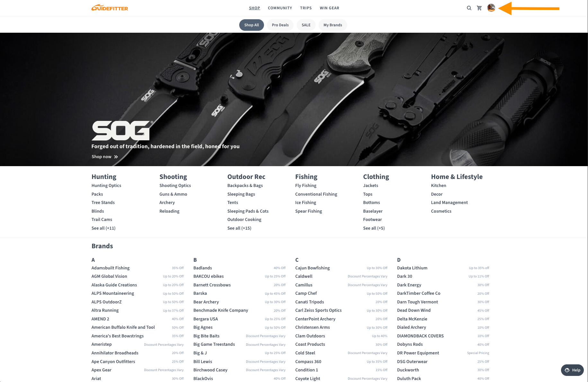Open Kitchen subcategory

439,186
